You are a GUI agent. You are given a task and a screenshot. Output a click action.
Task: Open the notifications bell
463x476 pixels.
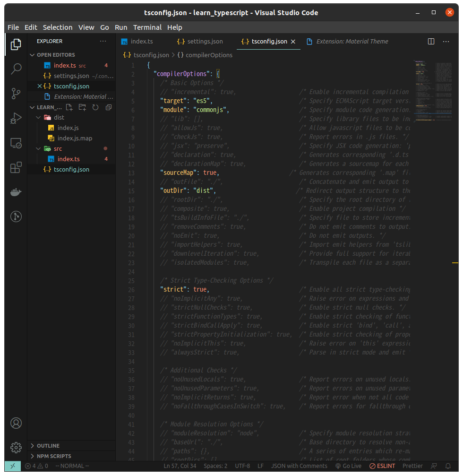click(448, 466)
